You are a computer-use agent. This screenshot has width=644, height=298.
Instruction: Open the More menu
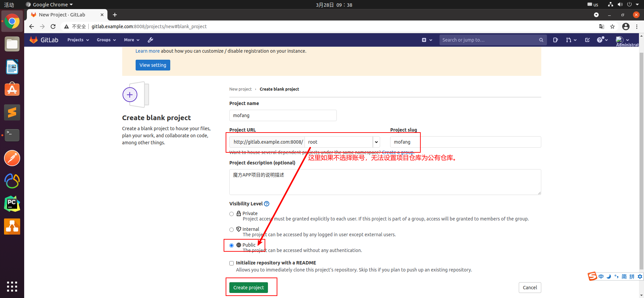pyautogui.click(x=132, y=40)
